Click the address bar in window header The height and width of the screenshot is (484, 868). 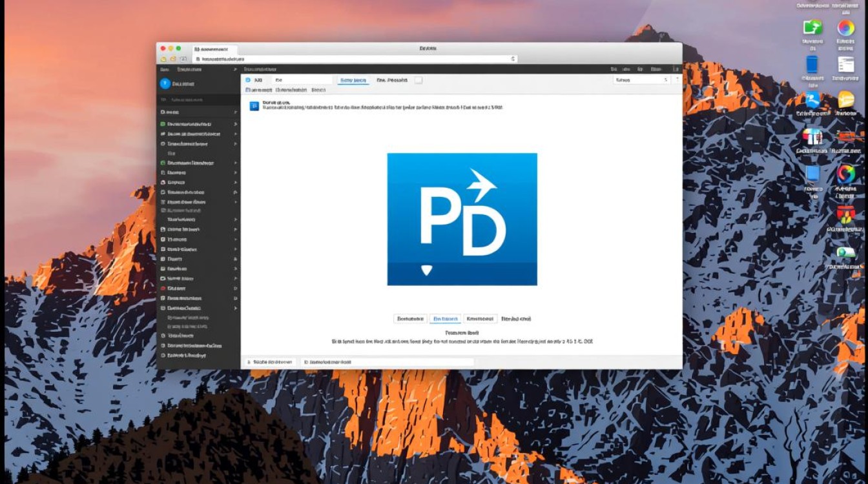(355, 59)
